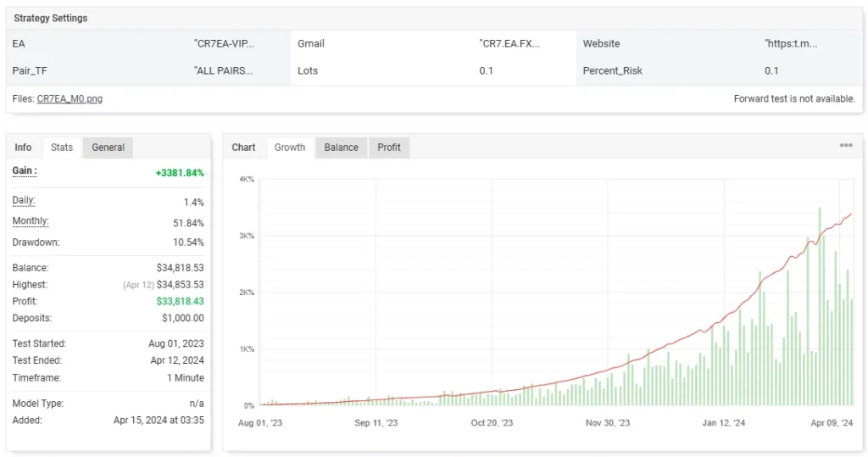Click the Monthly stat label
Viewport: 868px width, 457px height.
pos(31,221)
